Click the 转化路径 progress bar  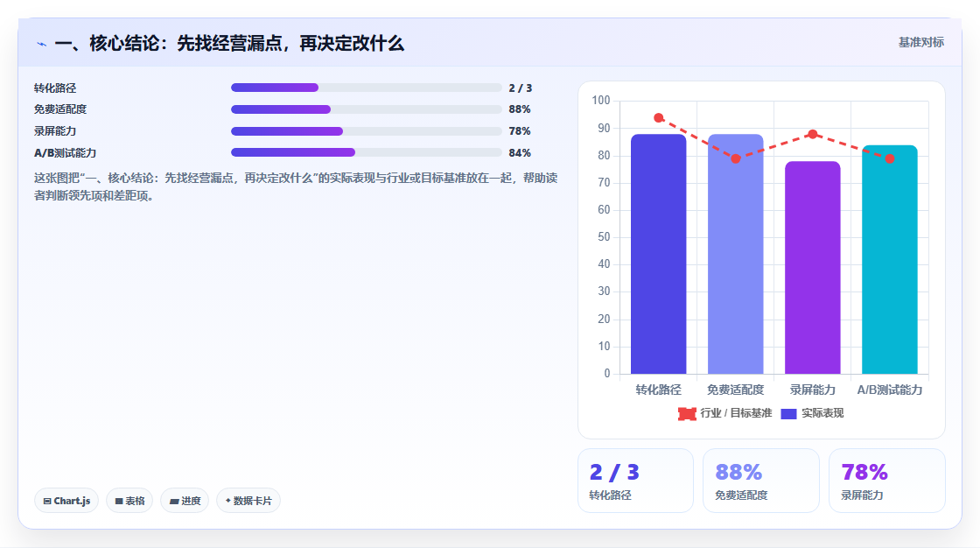[367, 88]
